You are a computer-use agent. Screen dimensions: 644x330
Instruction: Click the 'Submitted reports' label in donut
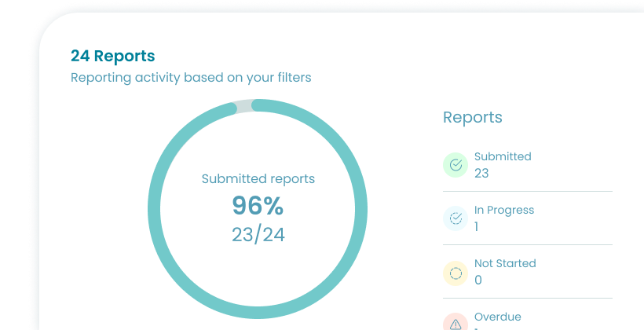(258, 179)
